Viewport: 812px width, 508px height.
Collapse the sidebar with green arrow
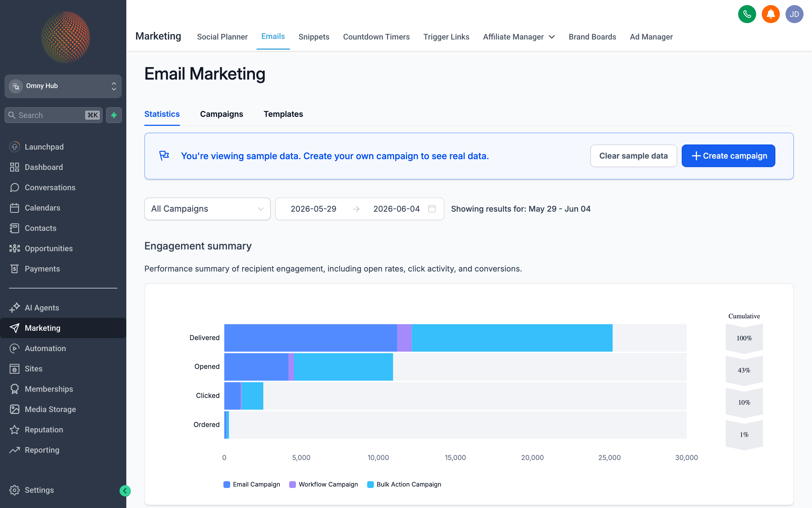125,491
